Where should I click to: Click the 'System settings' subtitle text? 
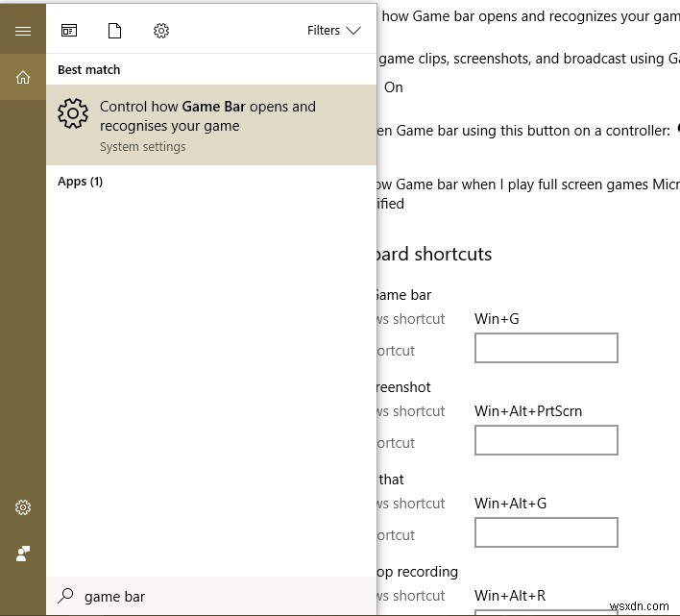tap(143, 147)
